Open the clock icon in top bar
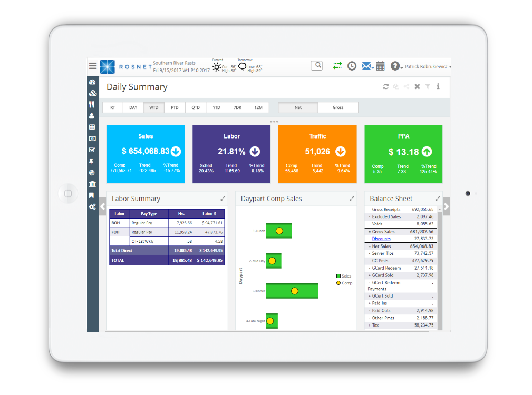The width and height of the screenshot is (532, 395). click(352, 66)
